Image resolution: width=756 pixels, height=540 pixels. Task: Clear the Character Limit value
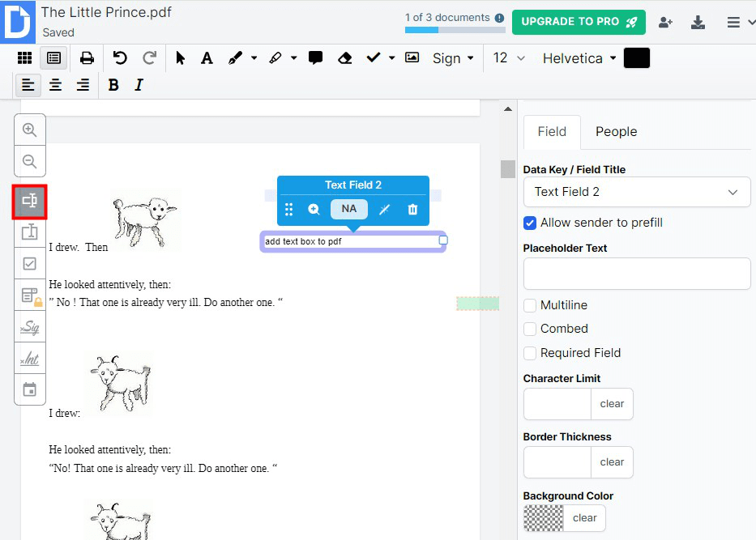click(612, 404)
